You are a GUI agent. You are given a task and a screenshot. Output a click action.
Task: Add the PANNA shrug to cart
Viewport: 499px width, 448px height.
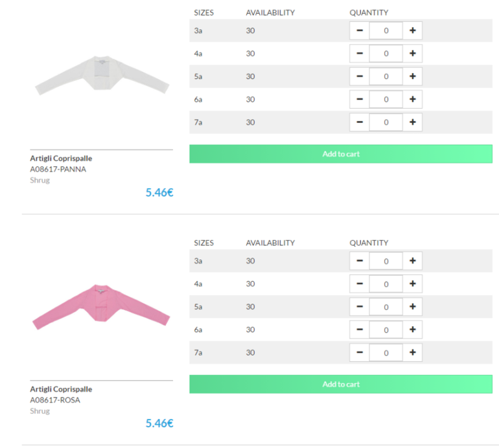(341, 154)
